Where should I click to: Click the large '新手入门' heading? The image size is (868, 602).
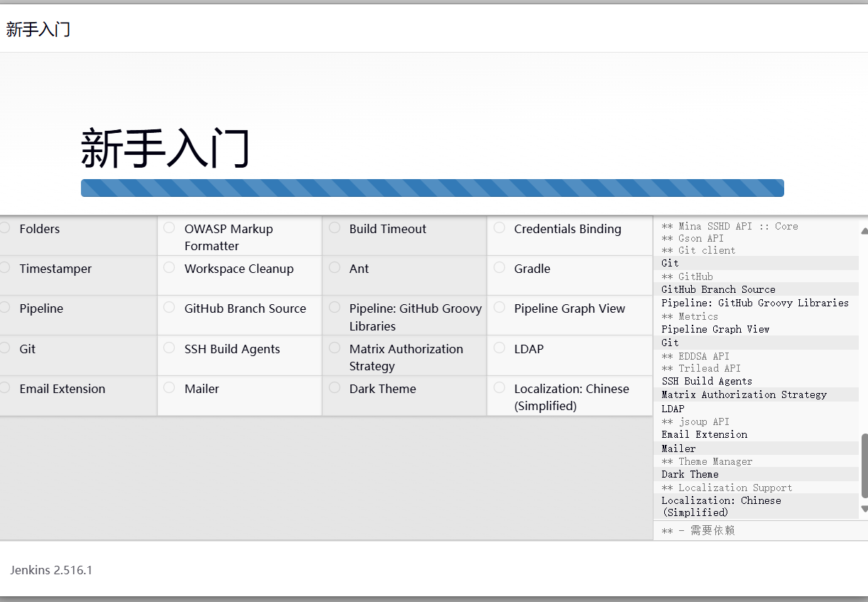click(165, 149)
